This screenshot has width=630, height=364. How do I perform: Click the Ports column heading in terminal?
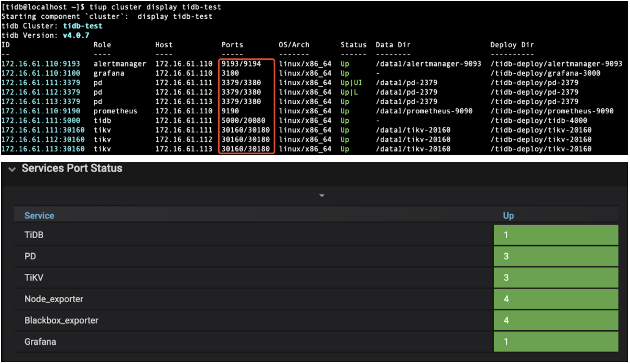click(232, 45)
